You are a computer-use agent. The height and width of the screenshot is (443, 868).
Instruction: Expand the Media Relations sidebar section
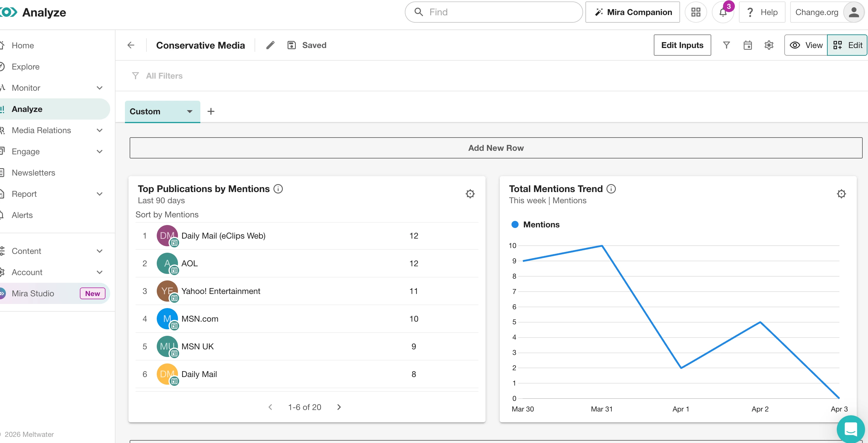coord(99,130)
